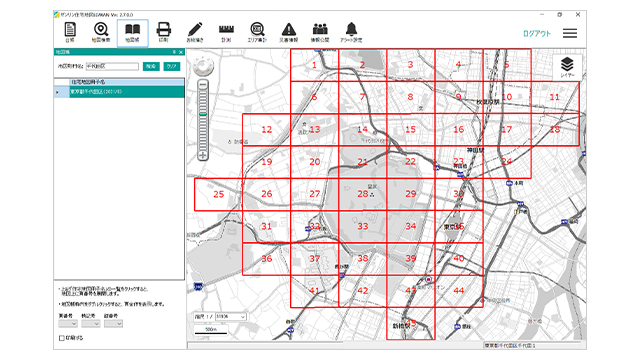640x360 pixels.
Task: Click the district name input field
Action: click(x=112, y=66)
